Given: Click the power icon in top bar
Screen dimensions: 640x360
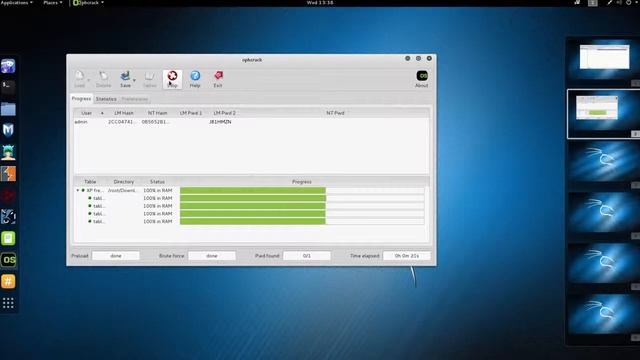Looking at the screenshot, I should tap(629, 2).
